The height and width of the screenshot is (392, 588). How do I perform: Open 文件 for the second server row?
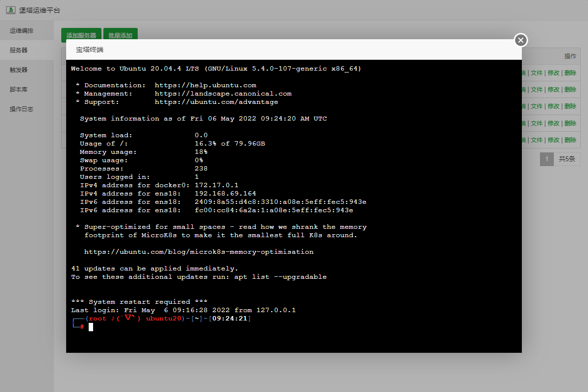(x=537, y=90)
